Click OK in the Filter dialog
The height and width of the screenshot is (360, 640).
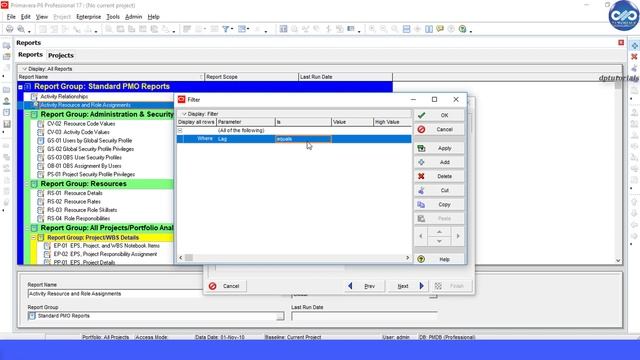pyautogui.click(x=439, y=116)
